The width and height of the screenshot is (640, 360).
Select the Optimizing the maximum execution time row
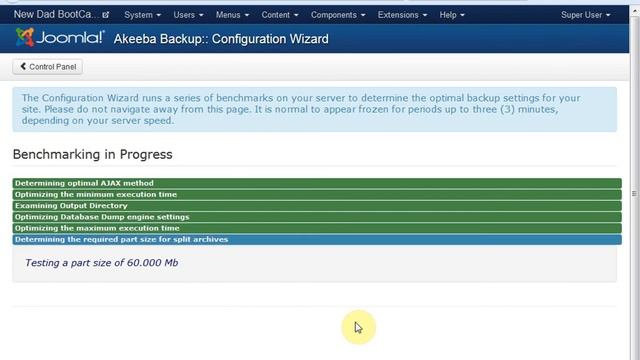pos(317,228)
